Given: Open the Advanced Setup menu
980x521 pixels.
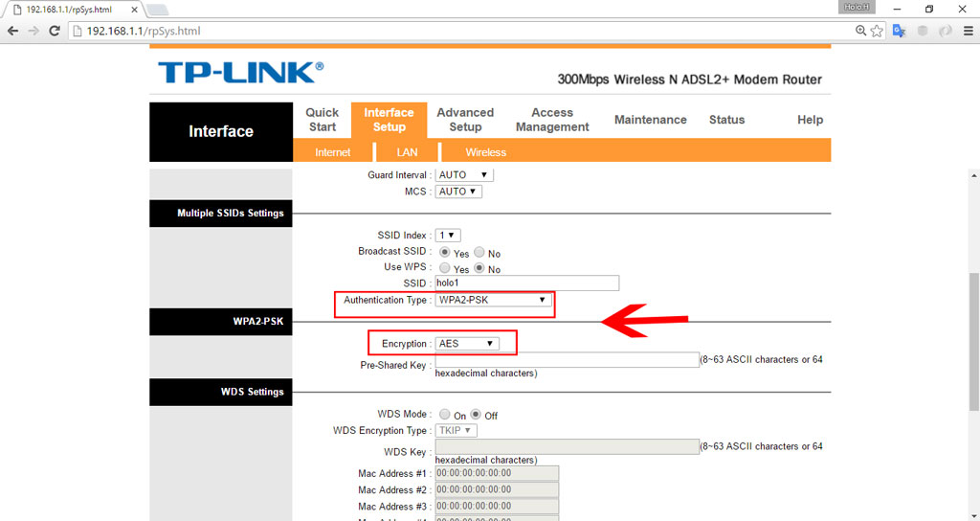Looking at the screenshot, I should tap(465, 120).
